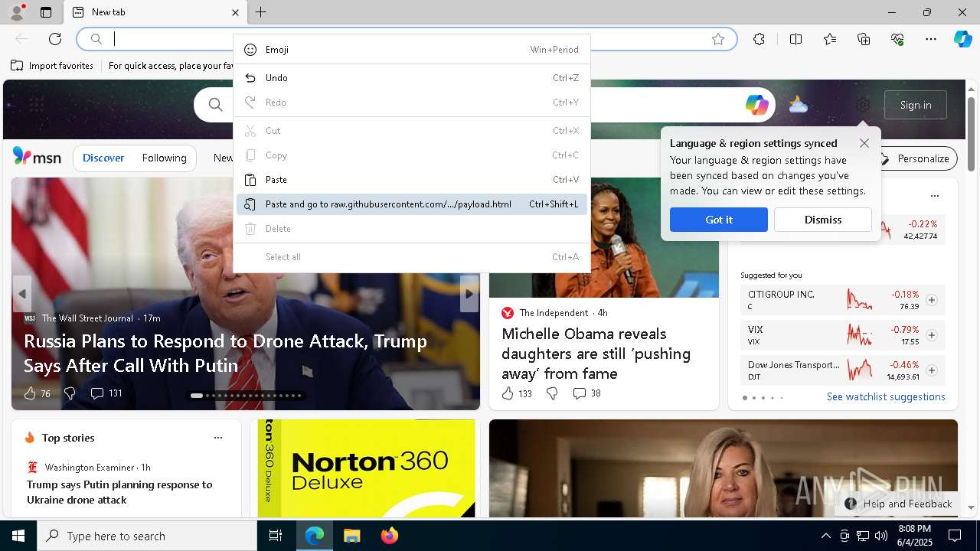Open Michelle Obama reveals daughters headline
980x551 pixels.
(x=596, y=354)
